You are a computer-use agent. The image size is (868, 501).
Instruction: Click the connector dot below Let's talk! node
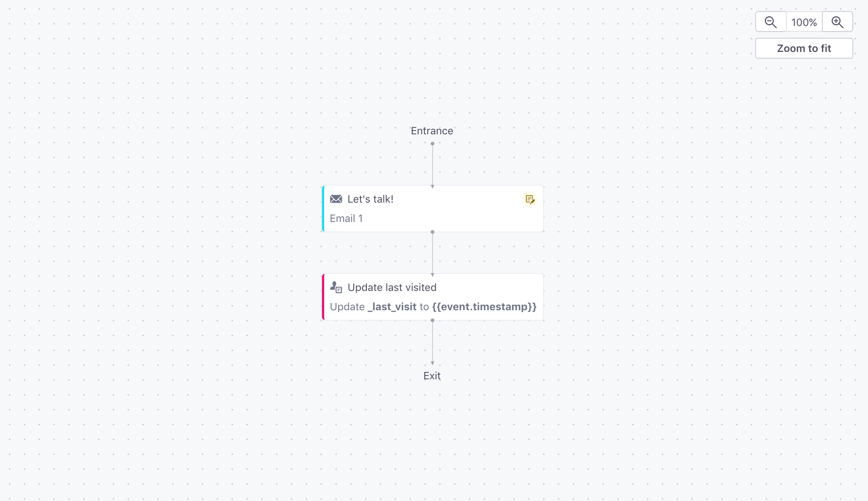433,232
